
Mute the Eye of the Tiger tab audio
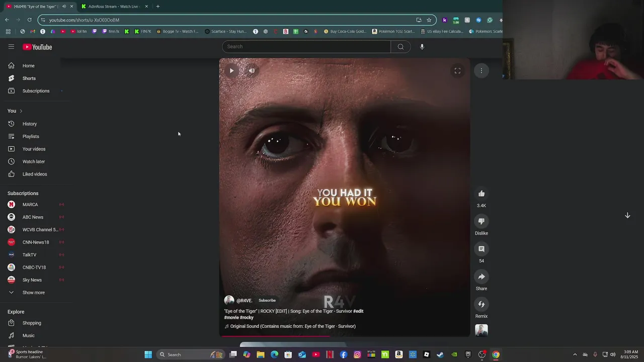pyautogui.click(x=64, y=7)
